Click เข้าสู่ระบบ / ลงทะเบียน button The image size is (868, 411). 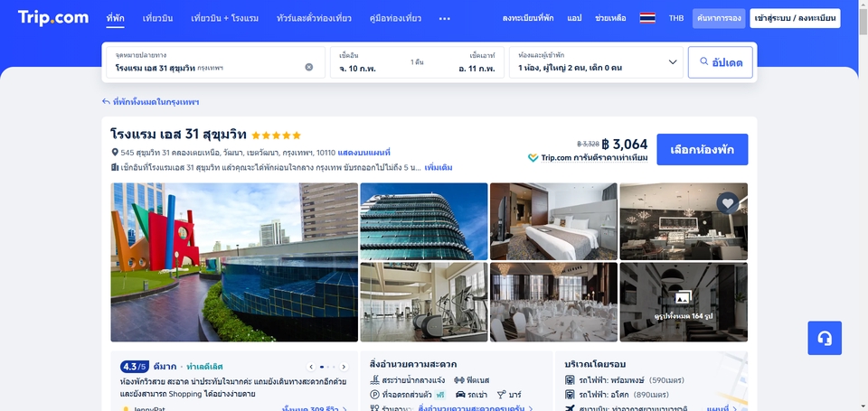[795, 18]
